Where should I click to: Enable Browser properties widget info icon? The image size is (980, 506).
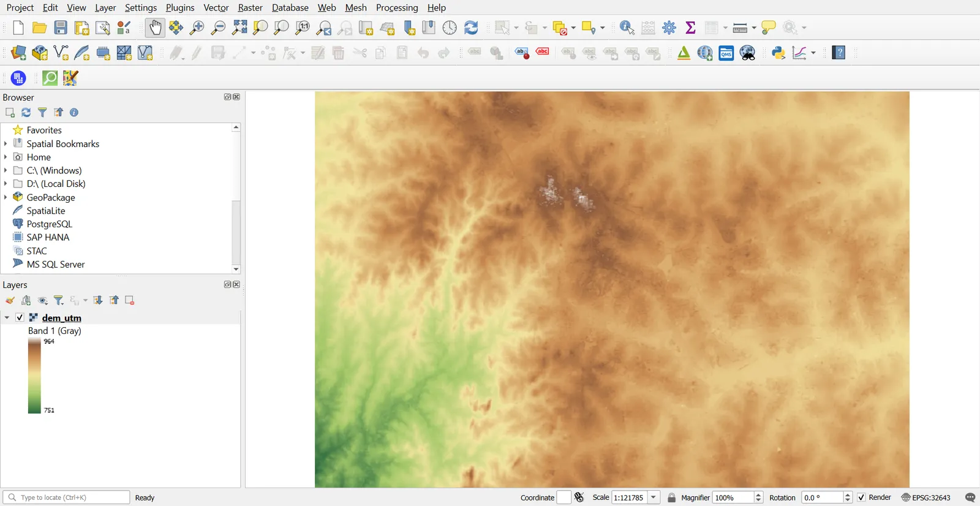coord(74,113)
